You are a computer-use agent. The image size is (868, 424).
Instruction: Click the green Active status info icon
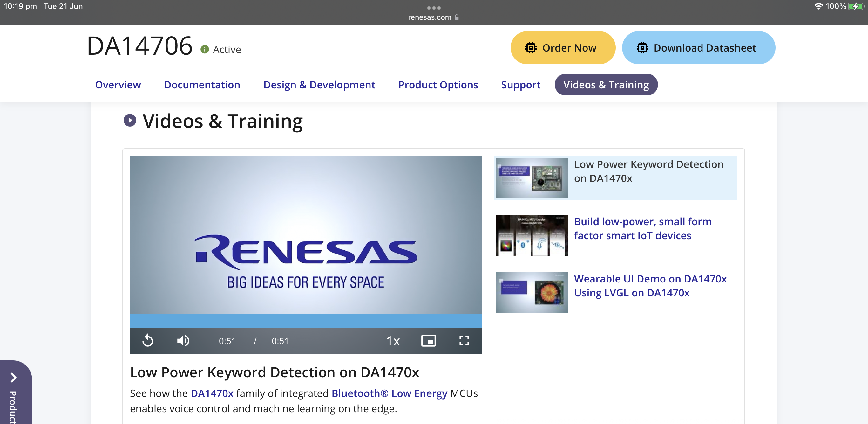click(205, 50)
